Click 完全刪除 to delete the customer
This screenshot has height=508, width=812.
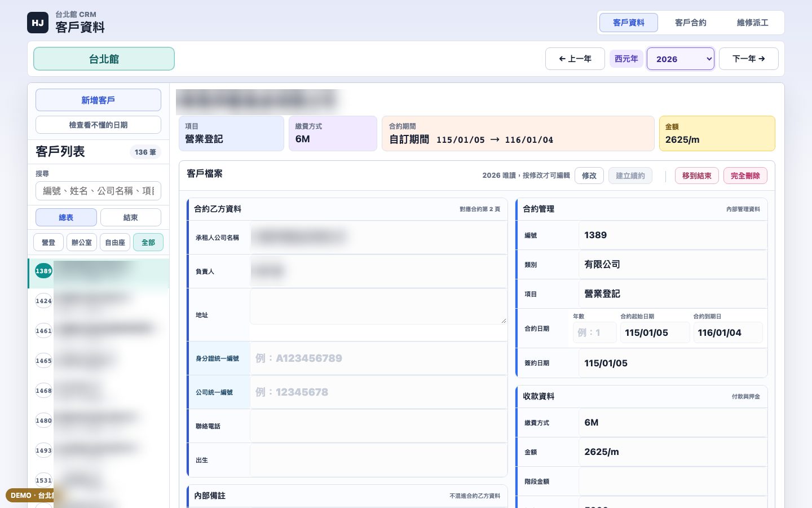click(745, 176)
